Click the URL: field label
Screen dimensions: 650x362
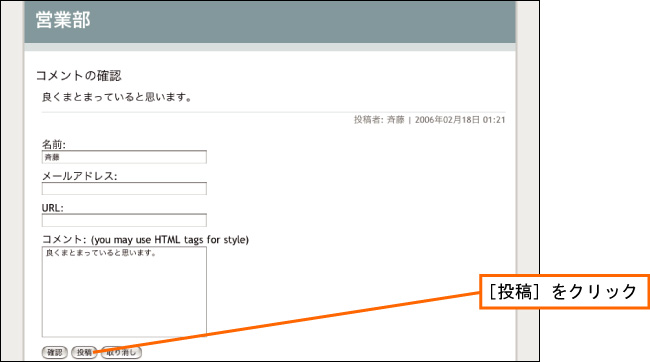(x=53, y=208)
